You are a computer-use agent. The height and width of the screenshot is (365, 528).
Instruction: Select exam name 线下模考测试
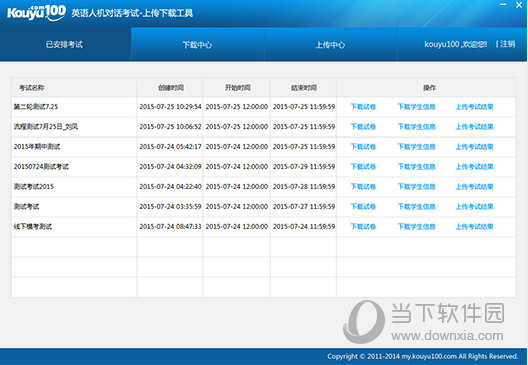pyautogui.click(x=33, y=226)
